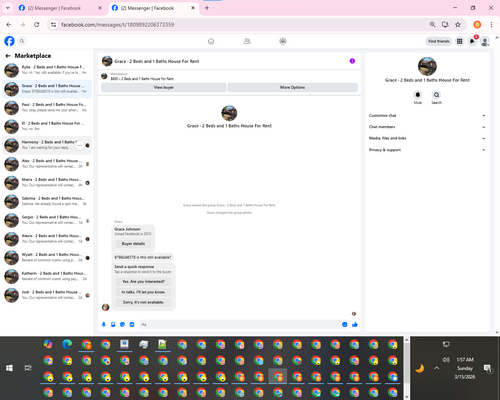500x400 pixels.
Task: Open more options ellipsis on Harmony chat
Action: pyautogui.click(x=79, y=145)
